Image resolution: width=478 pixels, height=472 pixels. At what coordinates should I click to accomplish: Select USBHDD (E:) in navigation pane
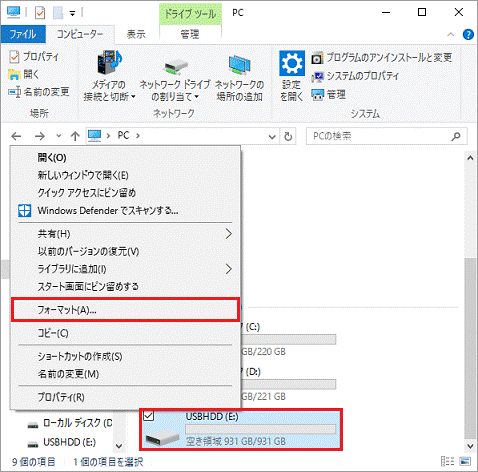tap(62, 443)
